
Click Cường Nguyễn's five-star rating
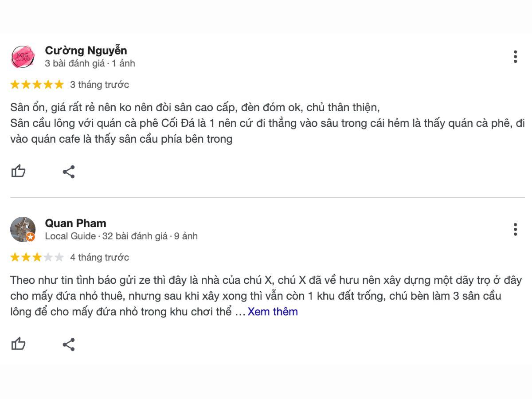[37, 84]
